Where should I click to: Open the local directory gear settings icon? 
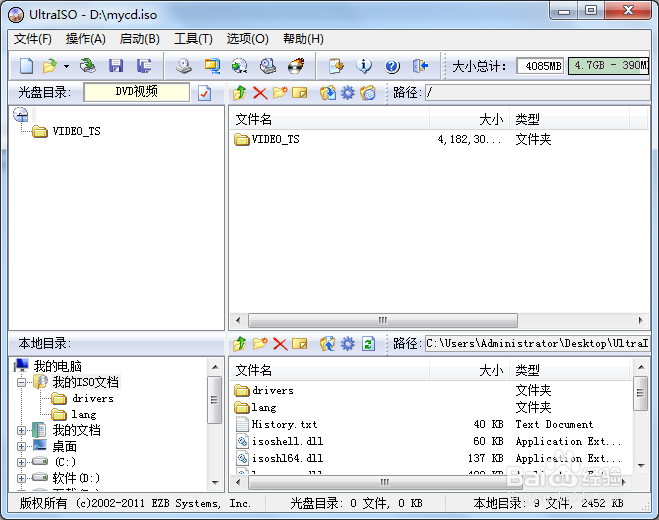[348, 344]
